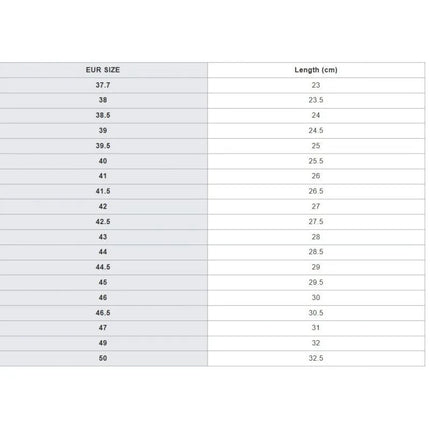Viewport: 430px width, 430px height.
Task: Select the EUR size 42.5 cell
Action: (x=103, y=222)
